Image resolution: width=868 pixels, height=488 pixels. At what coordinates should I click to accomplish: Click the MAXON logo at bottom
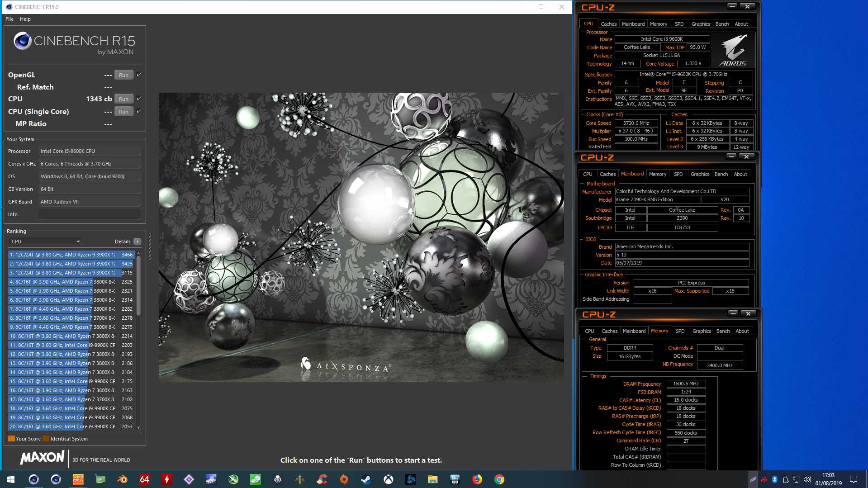coord(42,458)
